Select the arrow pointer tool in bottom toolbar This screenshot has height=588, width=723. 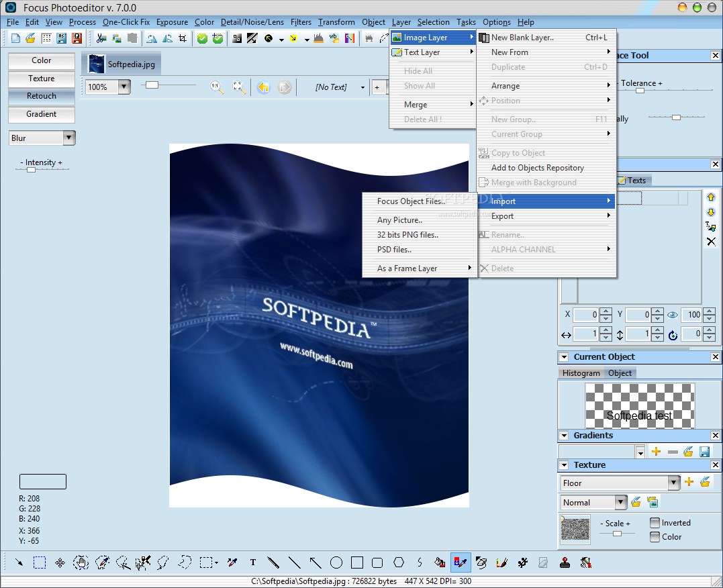click(x=19, y=562)
